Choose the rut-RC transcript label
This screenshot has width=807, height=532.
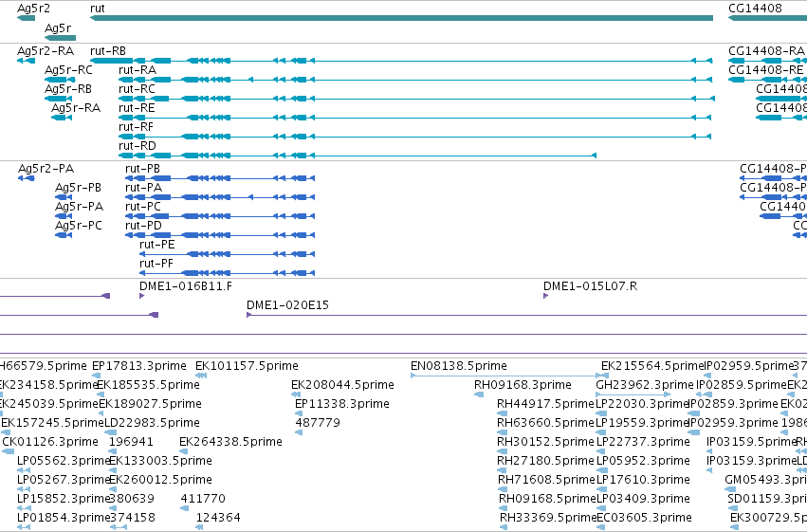tap(137, 89)
